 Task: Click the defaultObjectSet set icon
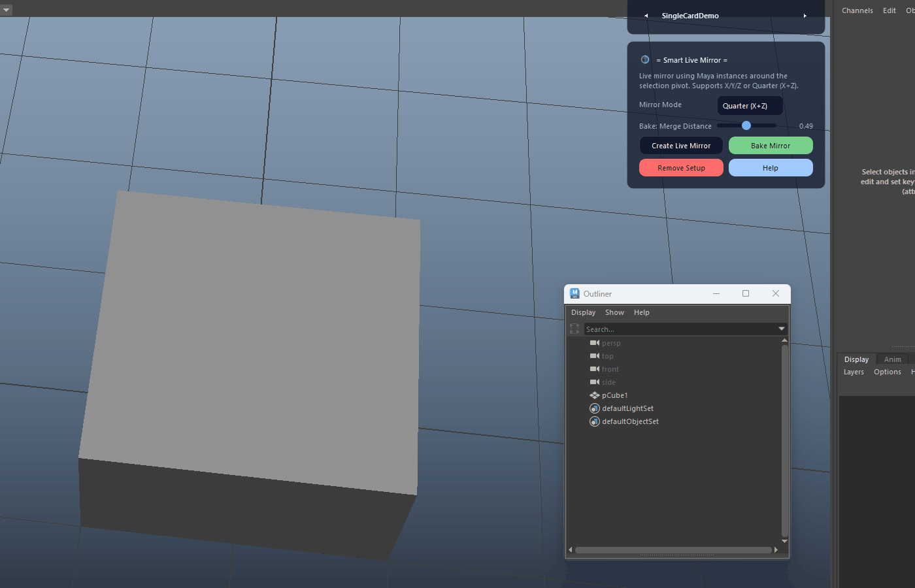coord(595,421)
